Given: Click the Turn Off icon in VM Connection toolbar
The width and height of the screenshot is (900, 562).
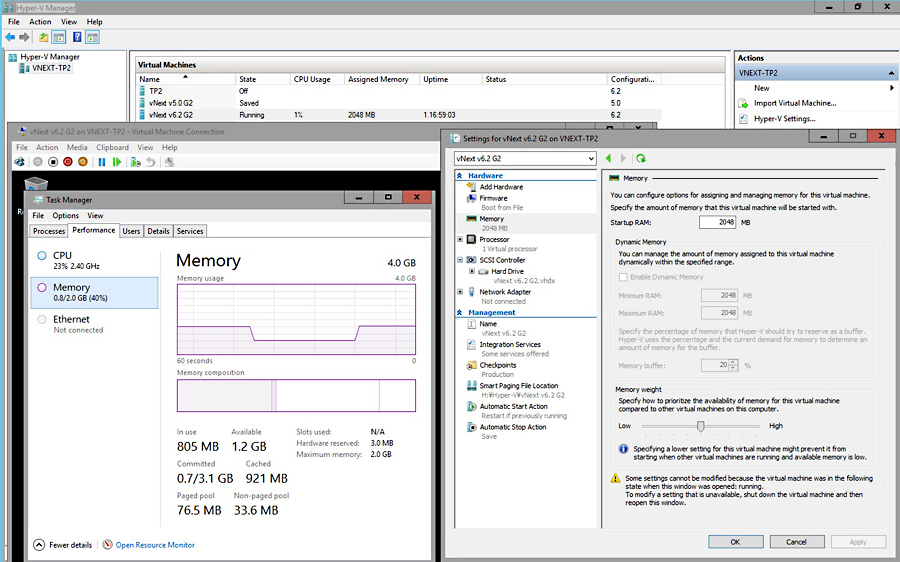Looking at the screenshot, I should coord(53,162).
